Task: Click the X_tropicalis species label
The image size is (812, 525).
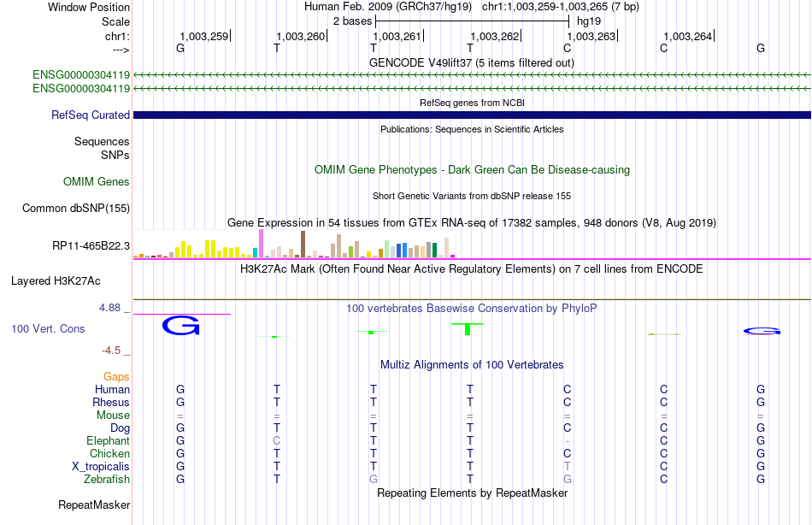Action: point(101,467)
